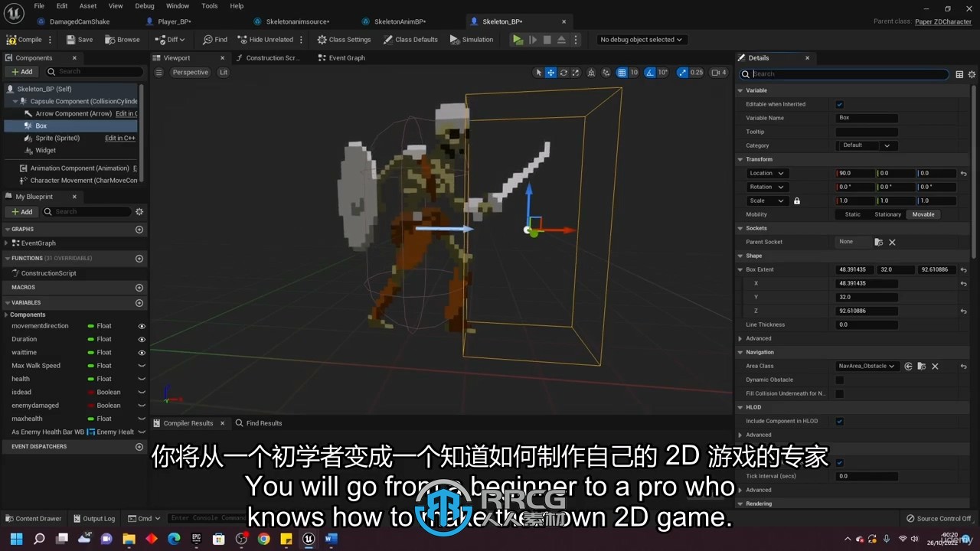Activate the rotate gizmo tool

pyautogui.click(x=563, y=73)
